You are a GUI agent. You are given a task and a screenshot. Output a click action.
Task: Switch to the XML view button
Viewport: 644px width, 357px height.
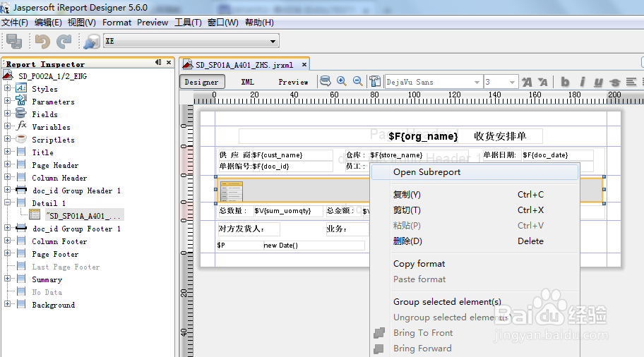(x=248, y=82)
